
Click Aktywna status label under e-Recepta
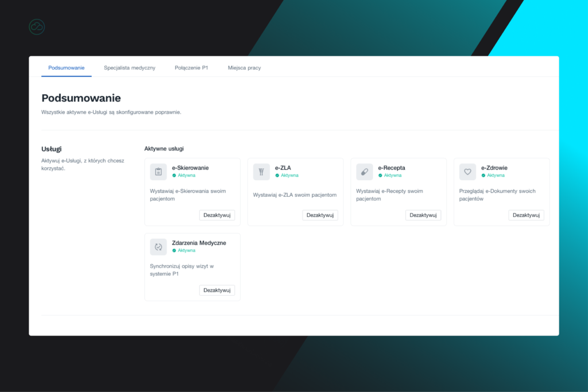tap(393, 176)
